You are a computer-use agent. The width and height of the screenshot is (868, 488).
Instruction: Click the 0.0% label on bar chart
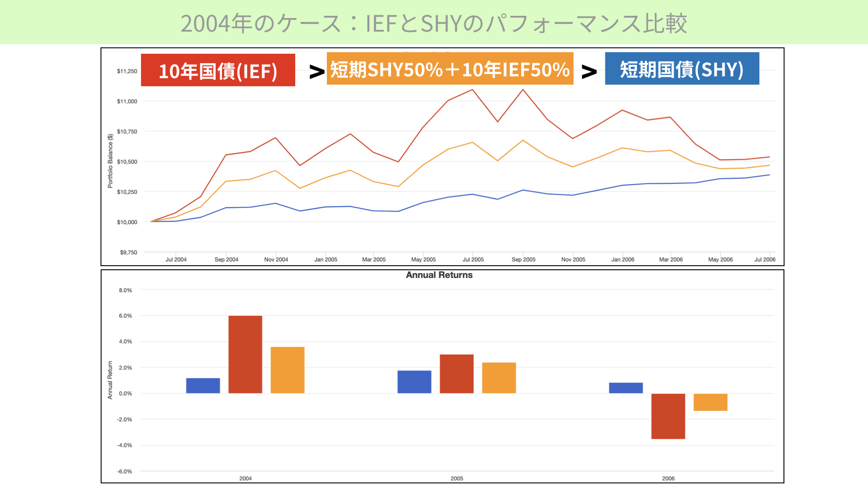coord(125,394)
